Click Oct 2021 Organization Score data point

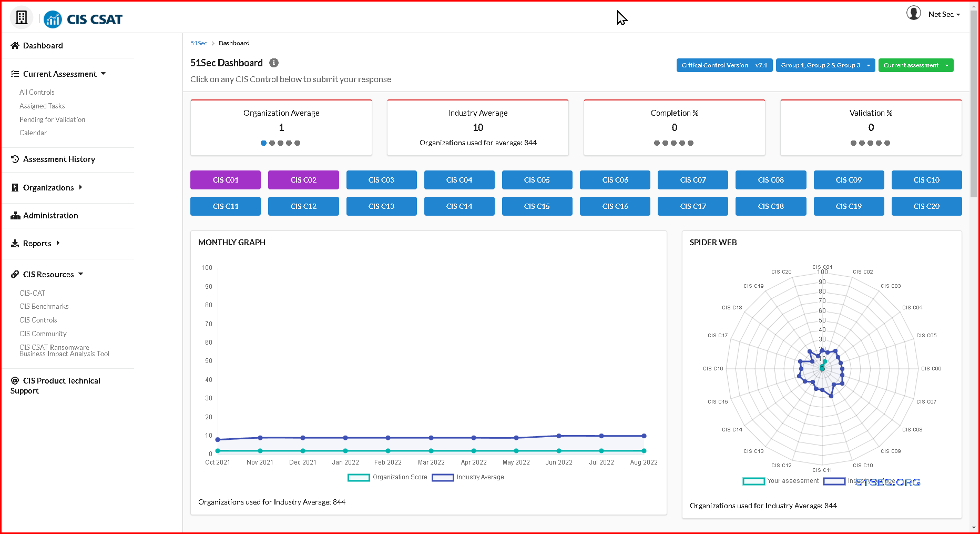pyautogui.click(x=218, y=451)
